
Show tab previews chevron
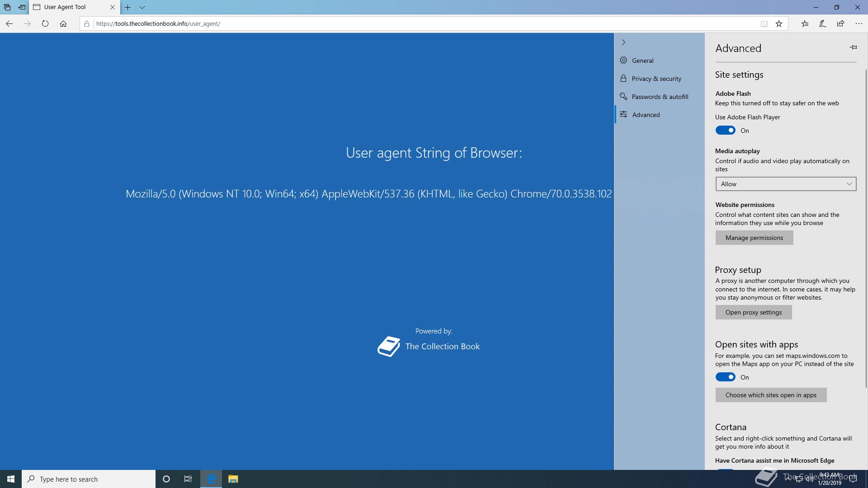pos(142,7)
